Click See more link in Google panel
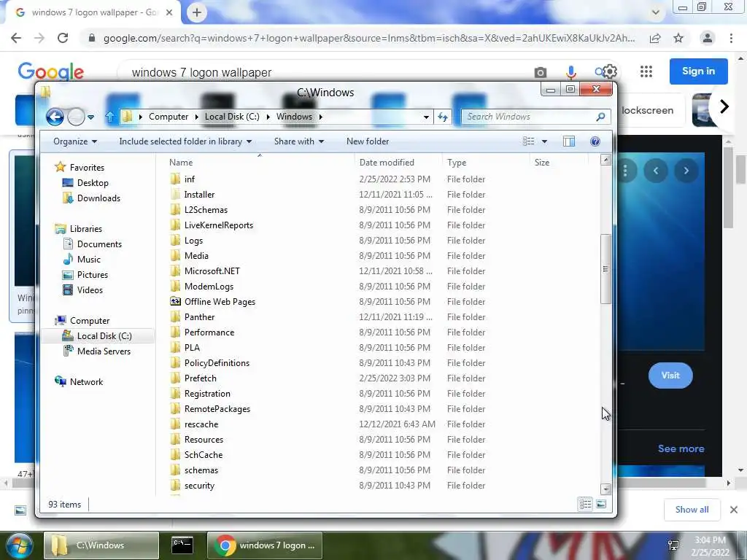Image resolution: width=747 pixels, height=560 pixels. click(681, 448)
